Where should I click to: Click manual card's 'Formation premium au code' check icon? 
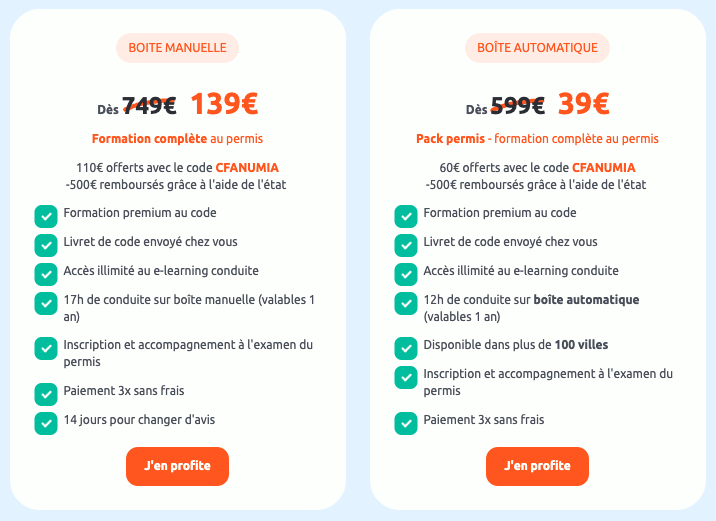(x=46, y=216)
